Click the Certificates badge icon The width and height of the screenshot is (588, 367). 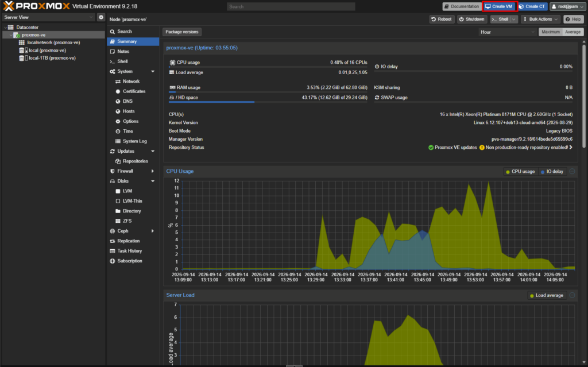click(118, 91)
